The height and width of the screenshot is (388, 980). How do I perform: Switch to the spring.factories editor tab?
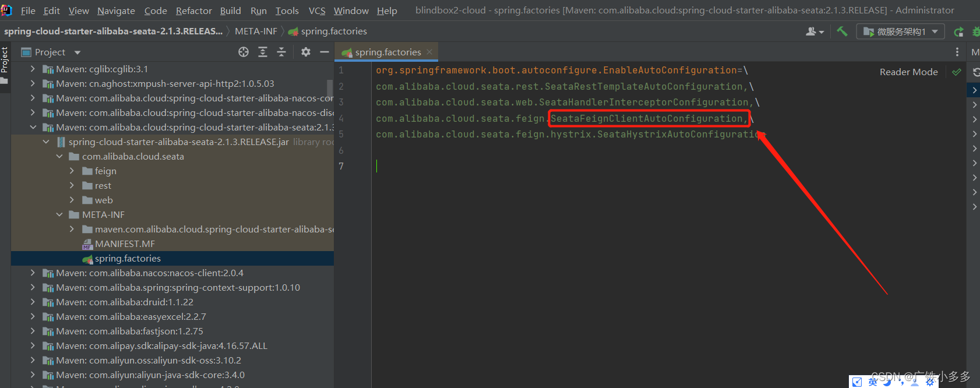coord(387,52)
